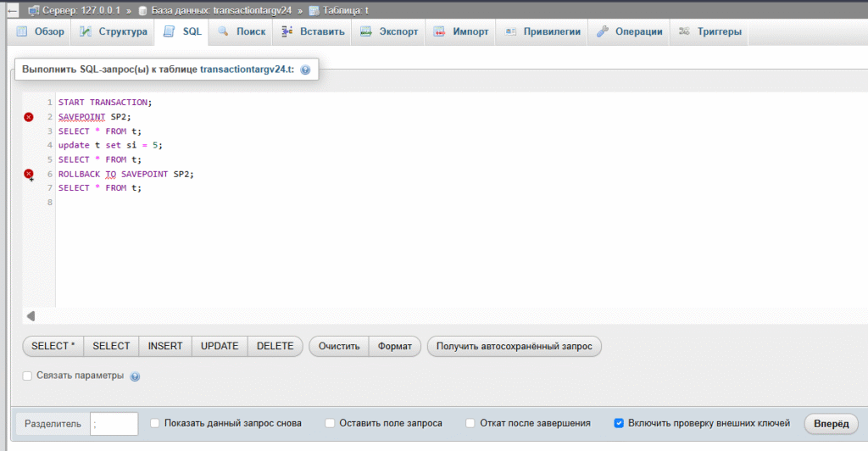Enable Откат после завершения

pos(470,423)
